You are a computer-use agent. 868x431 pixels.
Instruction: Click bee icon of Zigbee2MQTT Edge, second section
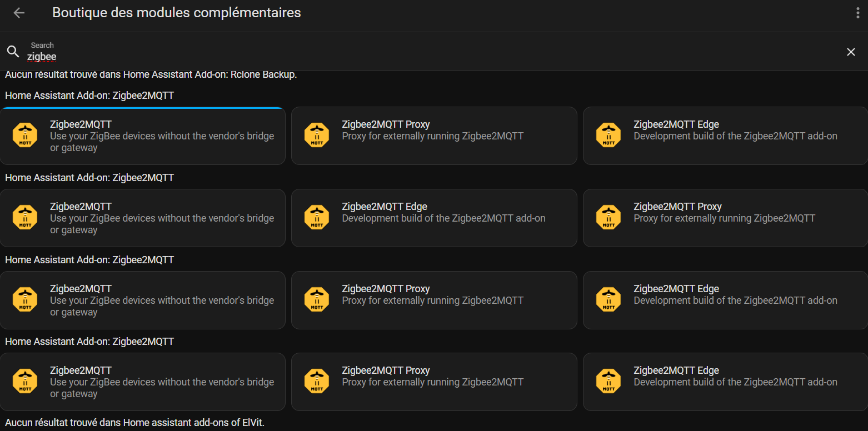point(317,217)
